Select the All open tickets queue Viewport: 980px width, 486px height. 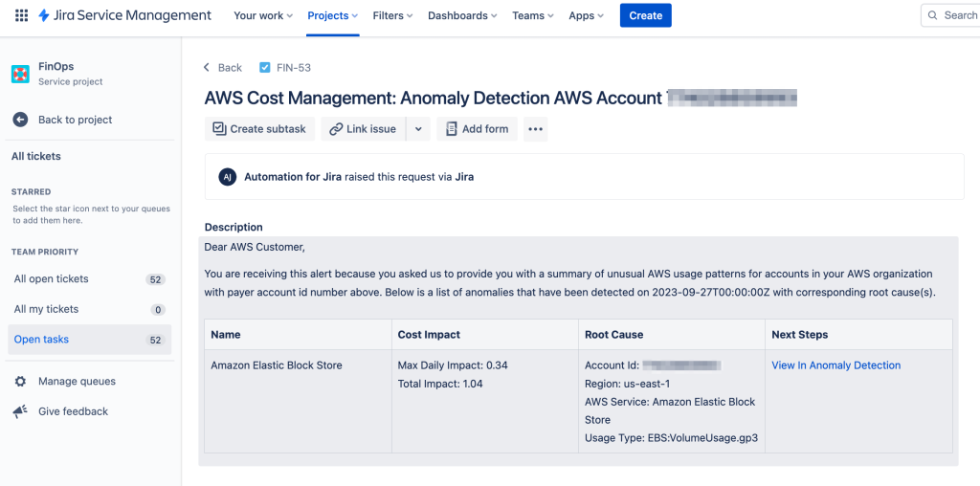[x=52, y=279]
